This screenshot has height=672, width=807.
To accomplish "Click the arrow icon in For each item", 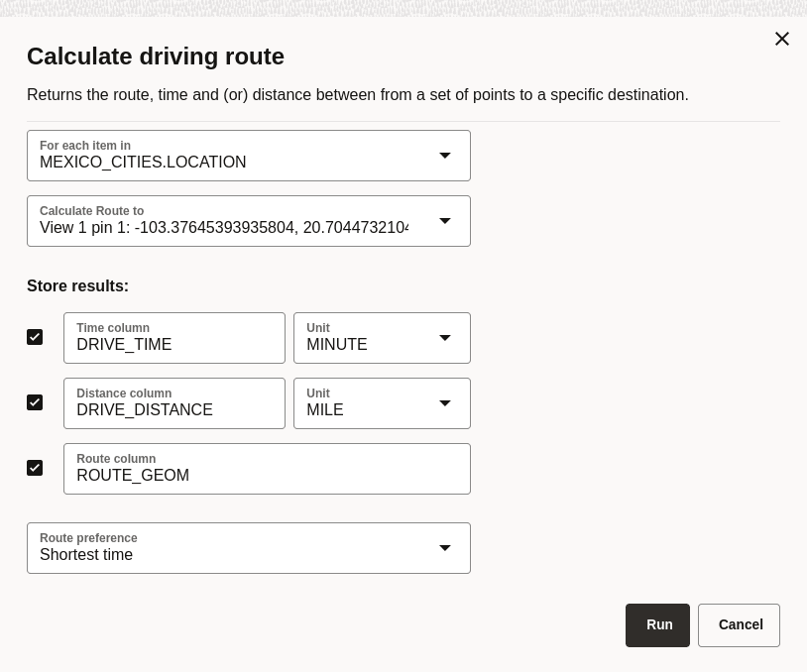I will [x=445, y=156].
